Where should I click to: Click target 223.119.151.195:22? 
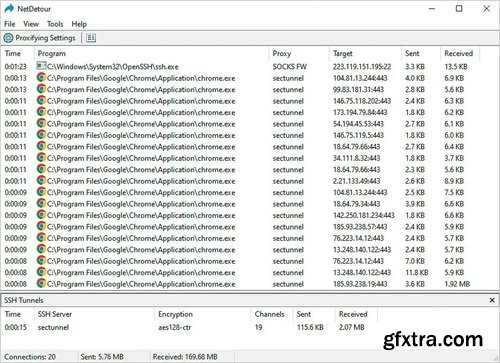tap(362, 67)
